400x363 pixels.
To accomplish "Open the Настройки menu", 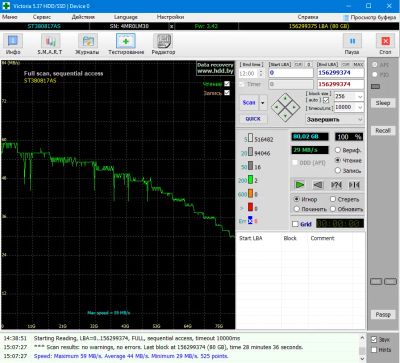I will pos(170,17).
